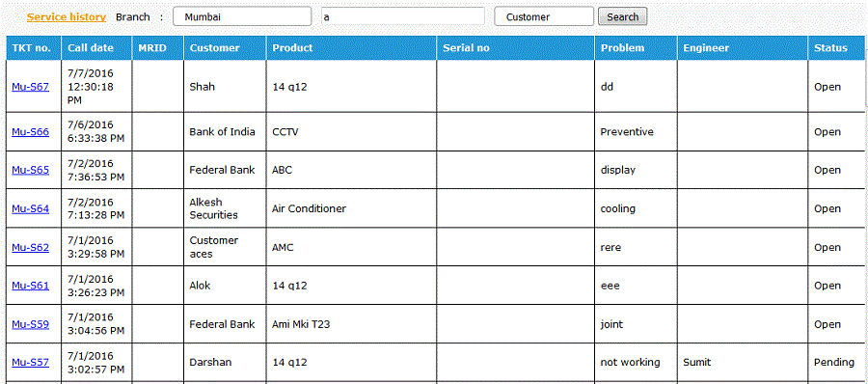
Task: Open the Service history link
Action: [67, 17]
